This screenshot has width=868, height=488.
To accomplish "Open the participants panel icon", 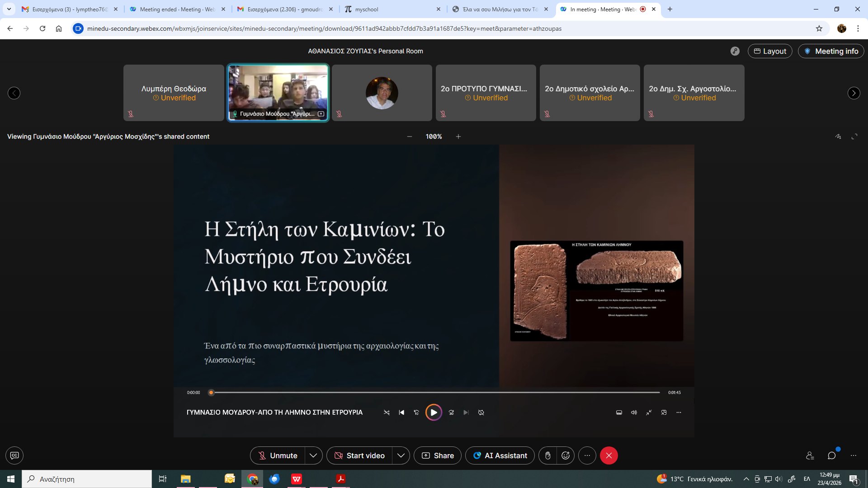I will (x=810, y=455).
